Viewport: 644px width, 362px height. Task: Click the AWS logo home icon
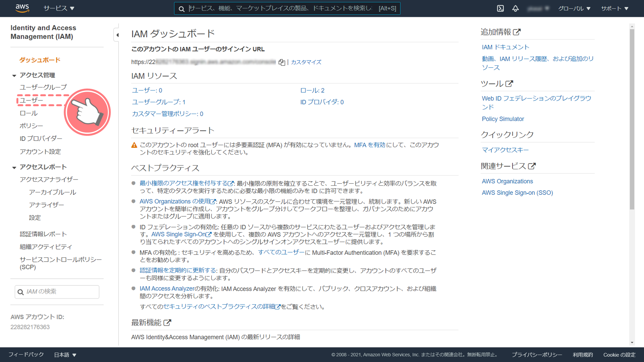pyautogui.click(x=22, y=8)
